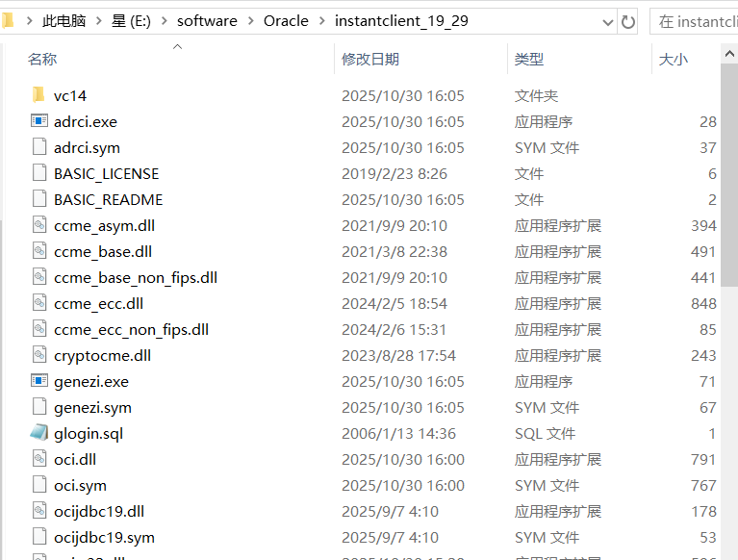The width and height of the screenshot is (738, 560).
Task: Navigate to 此电脑 in breadcrumb
Action: tap(64, 21)
